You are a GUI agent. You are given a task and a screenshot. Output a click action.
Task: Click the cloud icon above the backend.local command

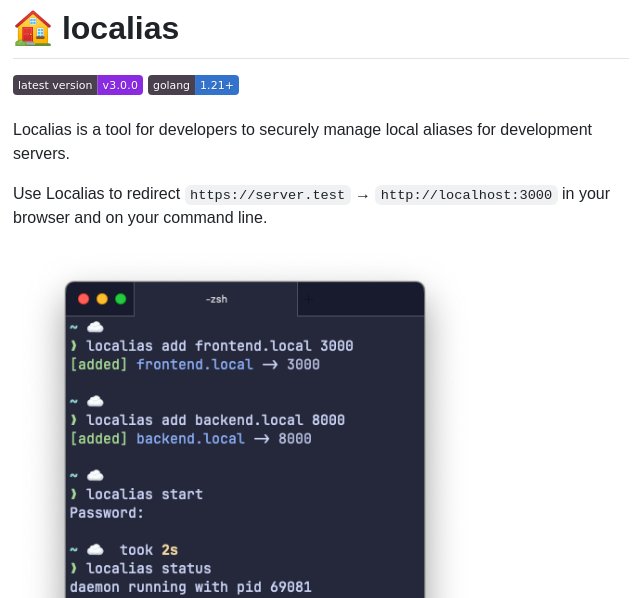tap(95, 401)
